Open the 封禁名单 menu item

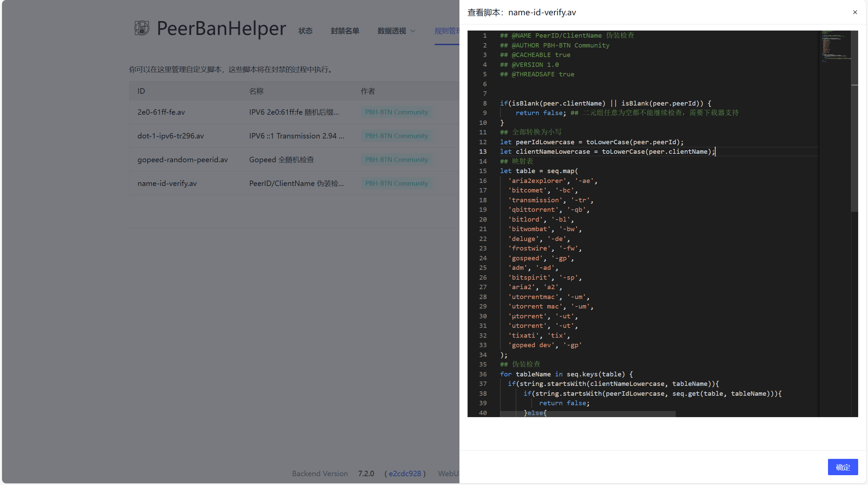(x=345, y=31)
